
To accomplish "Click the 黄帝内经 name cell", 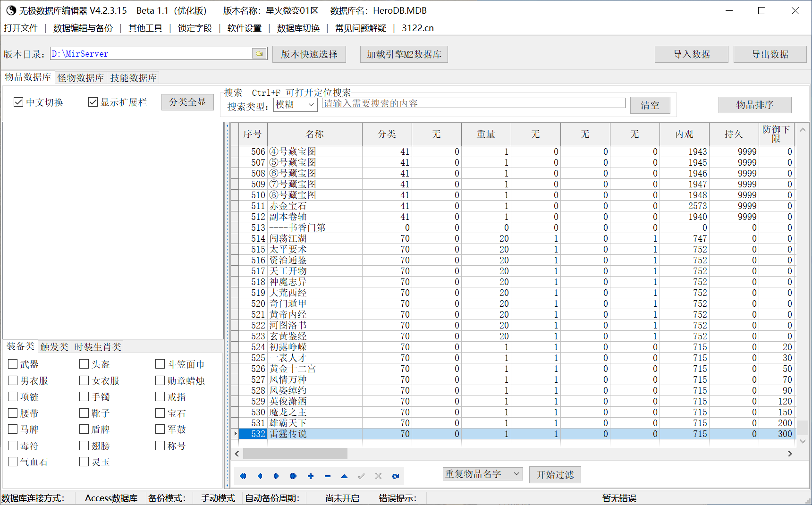I will pos(315,314).
